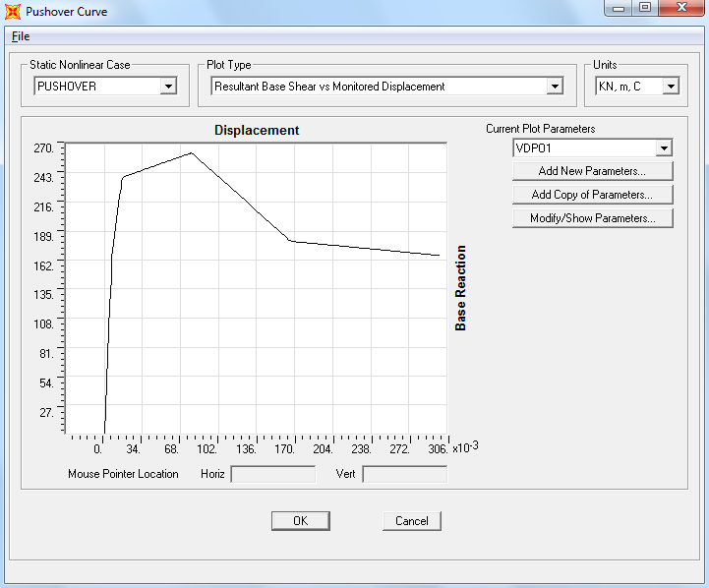The width and height of the screenshot is (709, 588).
Task: Click the 306. horizontal axis value
Action: point(438,449)
